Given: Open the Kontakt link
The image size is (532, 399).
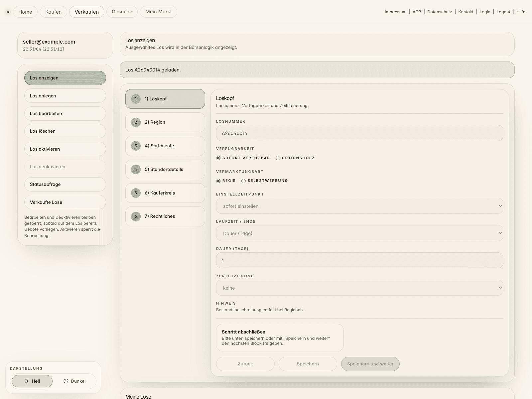Looking at the screenshot, I should 466,12.
